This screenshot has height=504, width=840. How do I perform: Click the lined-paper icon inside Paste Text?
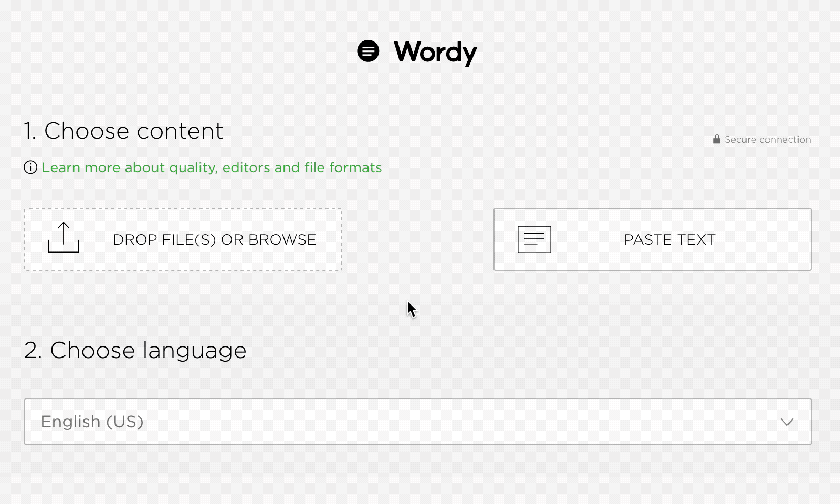(x=533, y=239)
